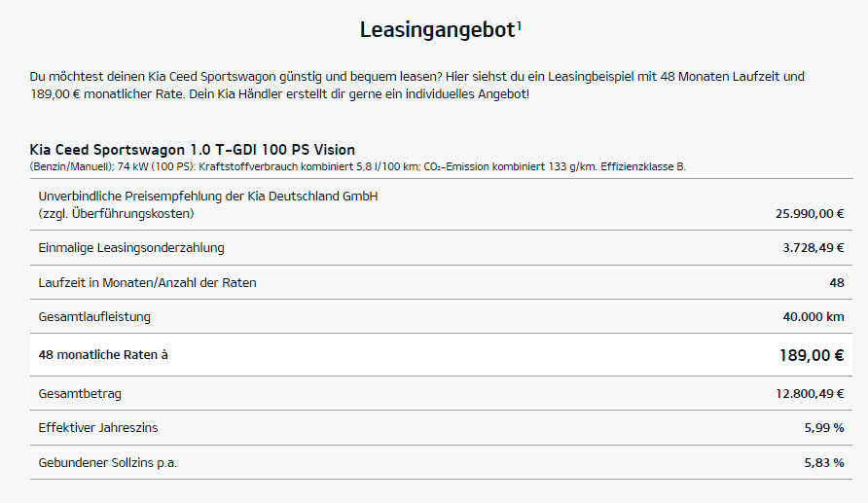The height and width of the screenshot is (503, 868).
Task: Click the fuel consumption and CO₂ specs line
Action: [x=358, y=166]
